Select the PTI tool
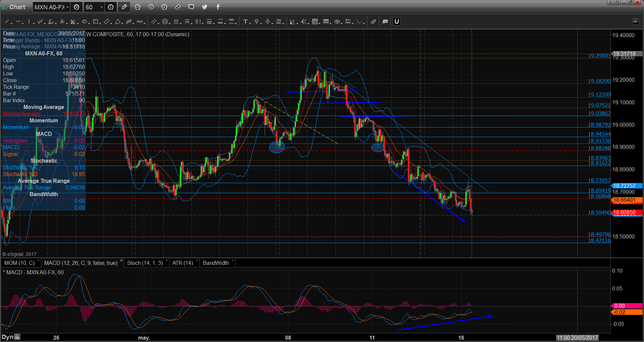 coord(348,22)
